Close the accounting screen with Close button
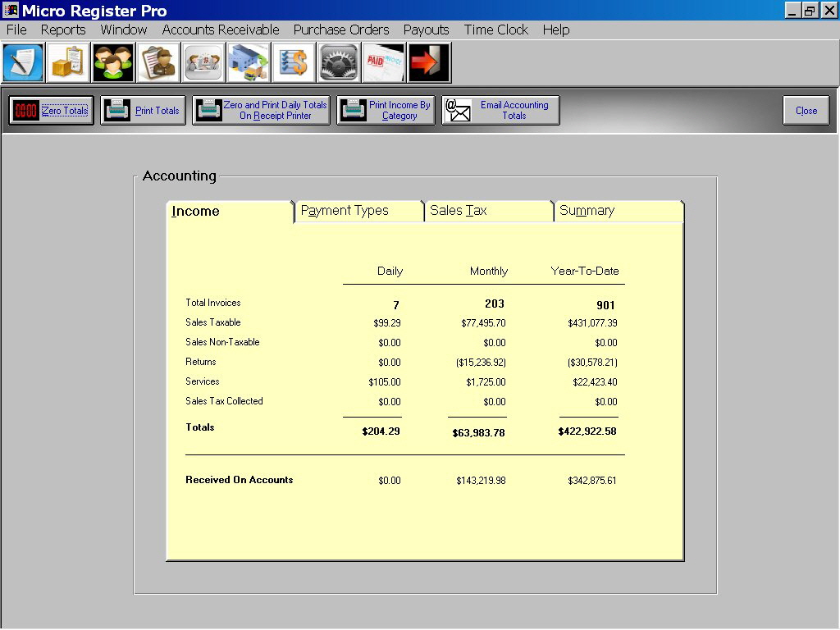The image size is (840, 630). coord(806,111)
